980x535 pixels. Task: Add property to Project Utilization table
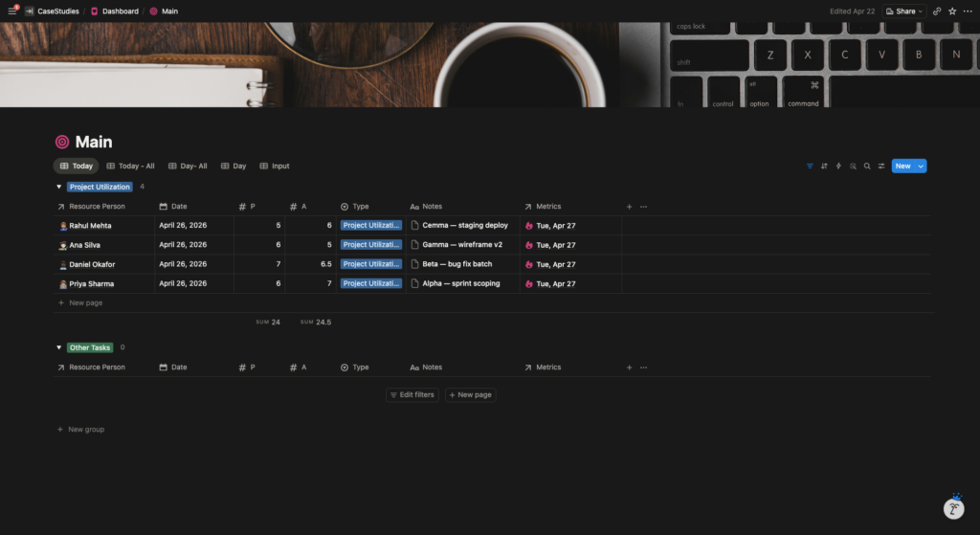pos(630,207)
